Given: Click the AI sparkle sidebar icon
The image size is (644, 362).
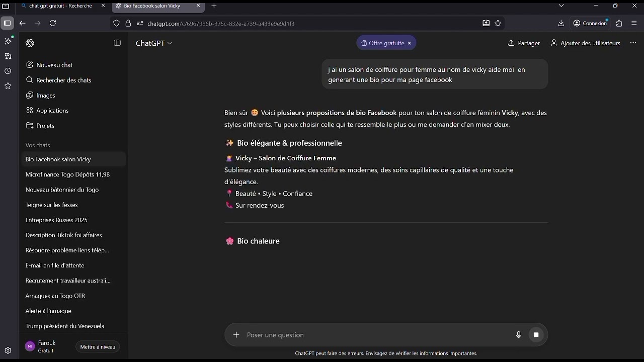Looking at the screenshot, I should point(8,41).
